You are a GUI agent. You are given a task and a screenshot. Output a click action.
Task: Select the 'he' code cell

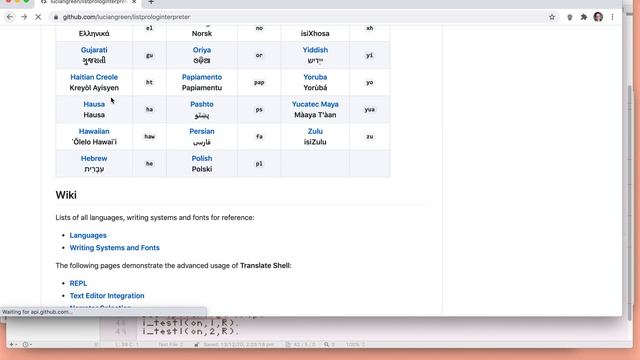pyautogui.click(x=149, y=163)
